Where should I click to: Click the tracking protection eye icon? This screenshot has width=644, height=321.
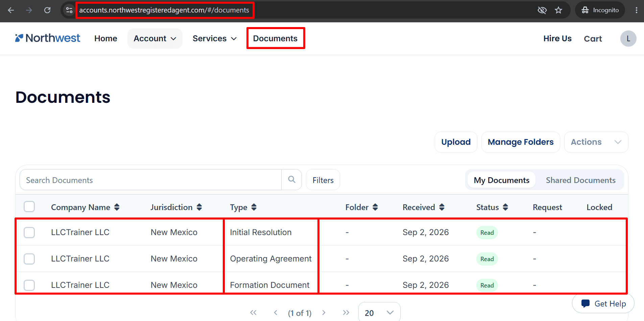tap(542, 10)
